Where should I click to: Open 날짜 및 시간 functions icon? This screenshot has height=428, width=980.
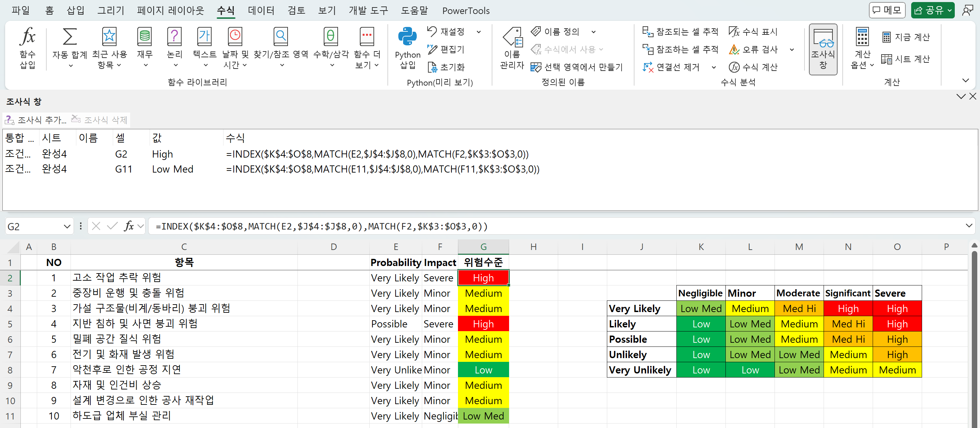(235, 37)
